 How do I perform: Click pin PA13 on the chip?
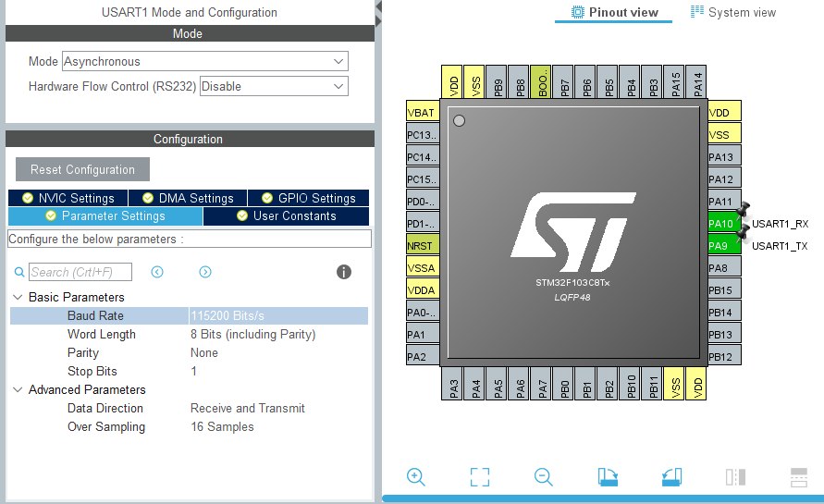click(x=724, y=156)
